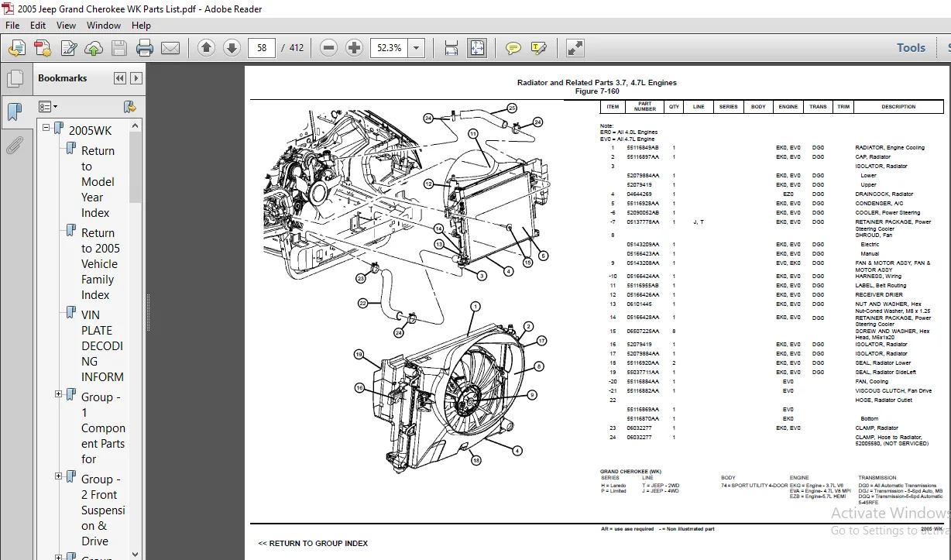
Task: Click the email envelope icon
Action: point(170,48)
